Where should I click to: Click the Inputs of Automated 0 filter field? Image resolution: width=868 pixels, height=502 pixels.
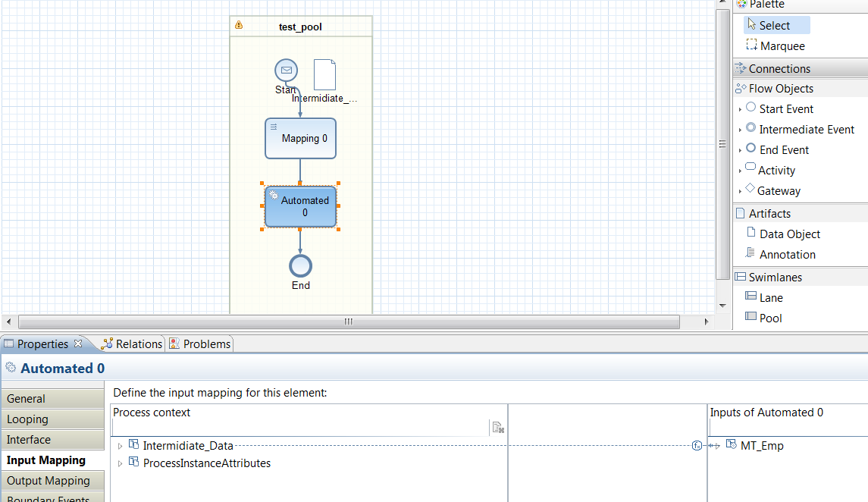pyautogui.click(x=788, y=427)
